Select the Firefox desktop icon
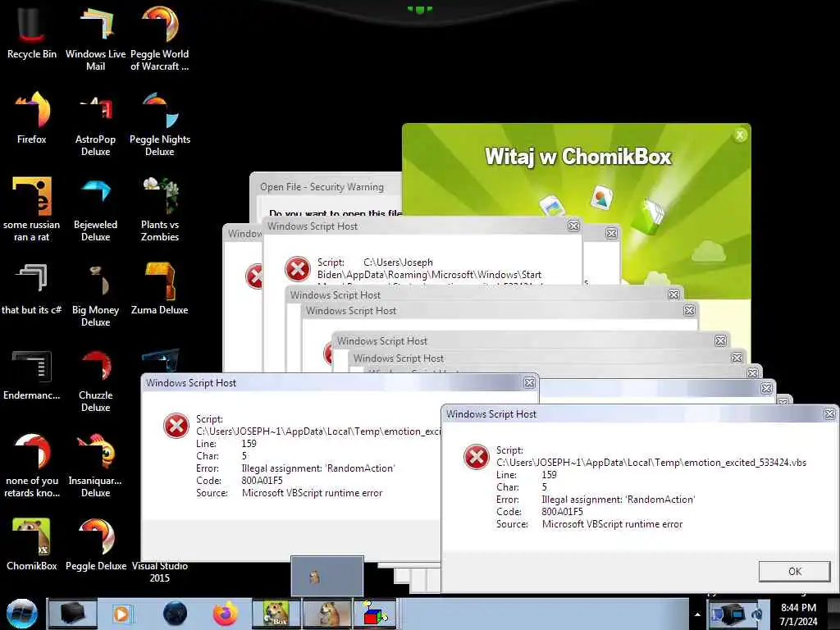The width and height of the screenshot is (840, 630). click(x=32, y=116)
